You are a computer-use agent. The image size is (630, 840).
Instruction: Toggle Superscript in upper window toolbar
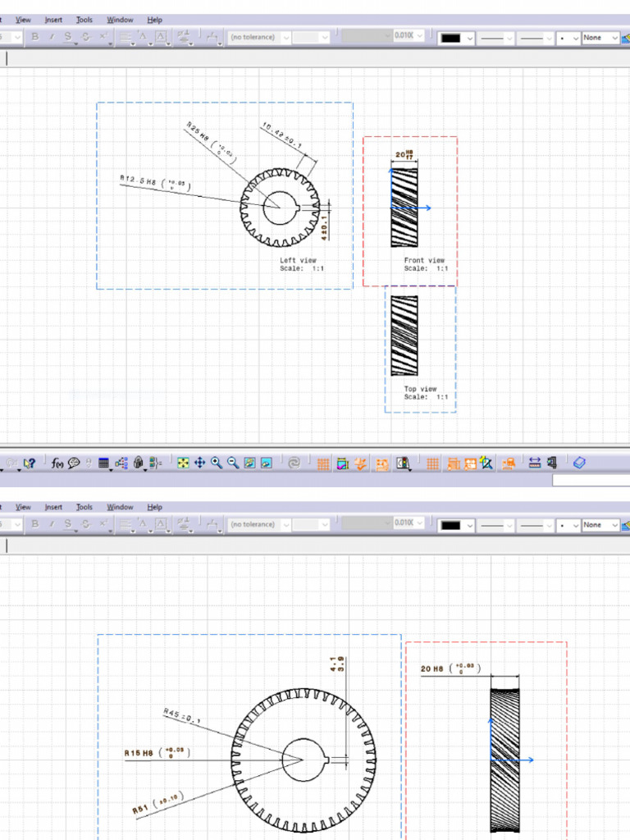pyautogui.click(x=103, y=37)
